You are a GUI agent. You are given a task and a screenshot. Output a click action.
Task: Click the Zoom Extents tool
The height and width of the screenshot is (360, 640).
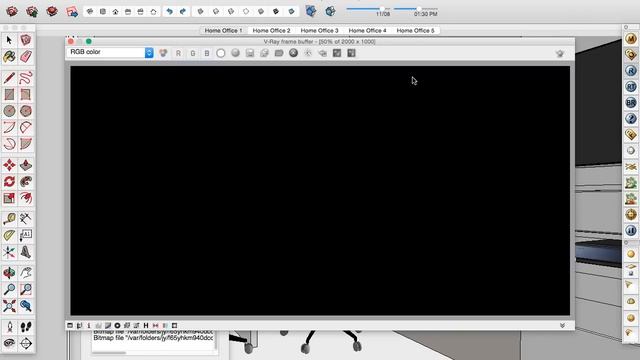tap(9, 306)
